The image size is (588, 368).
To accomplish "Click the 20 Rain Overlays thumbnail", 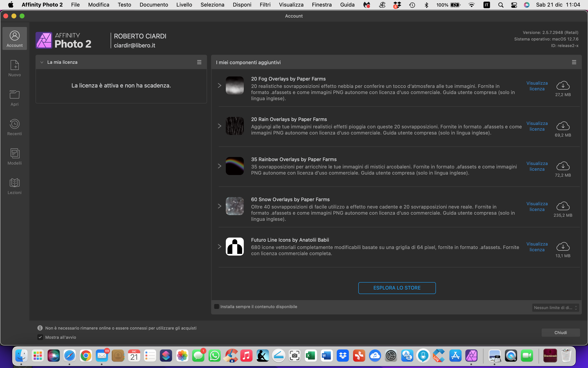I will (x=235, y=126).
